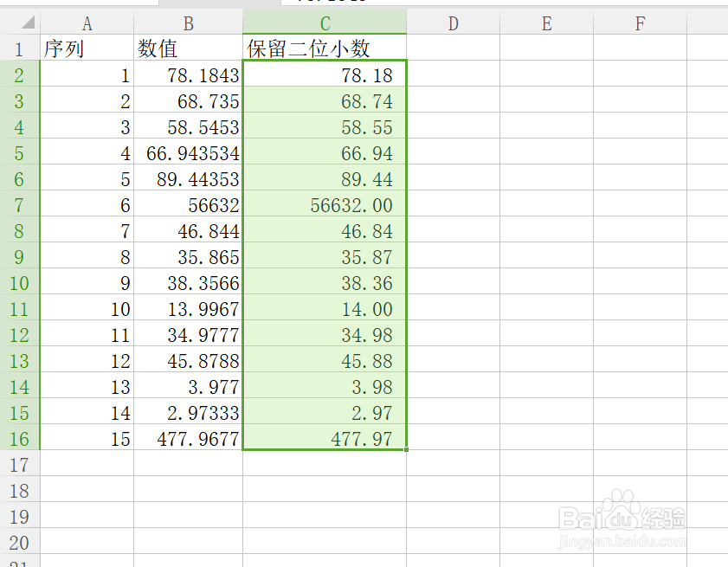Select cell with value 68.74
The width and height of the screenshot is (728, 567).
tap(325, 100)
